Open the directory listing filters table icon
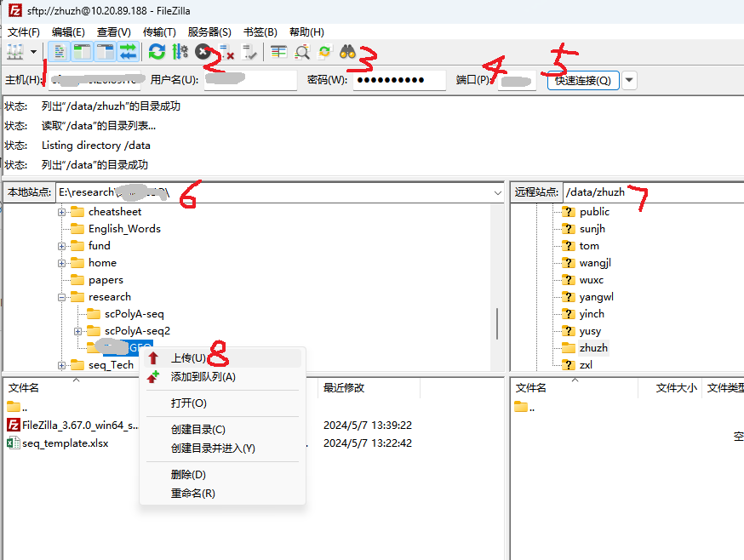 tap(278, 52)
